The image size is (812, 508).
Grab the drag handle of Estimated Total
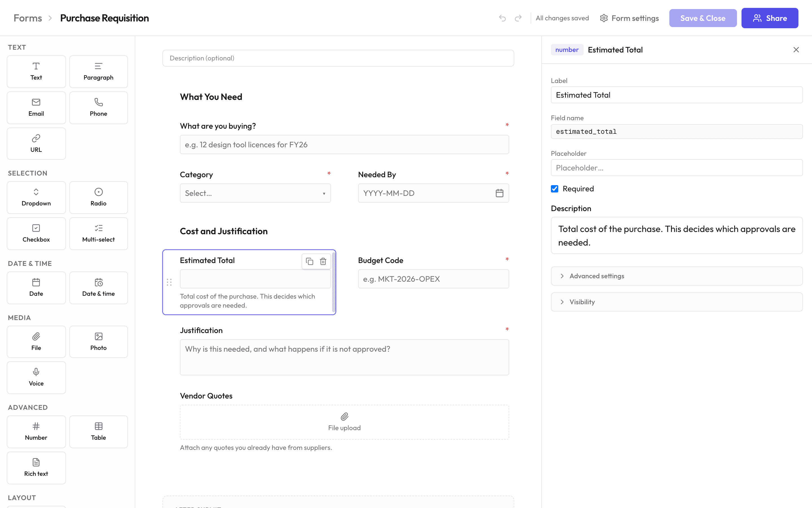click(169, 282)
